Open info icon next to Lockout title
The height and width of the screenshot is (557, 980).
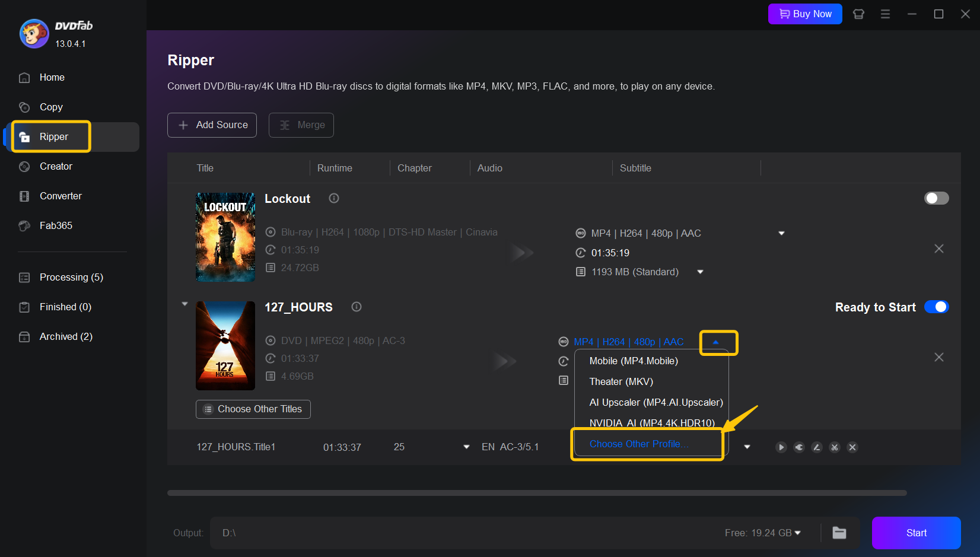point(334,198)
